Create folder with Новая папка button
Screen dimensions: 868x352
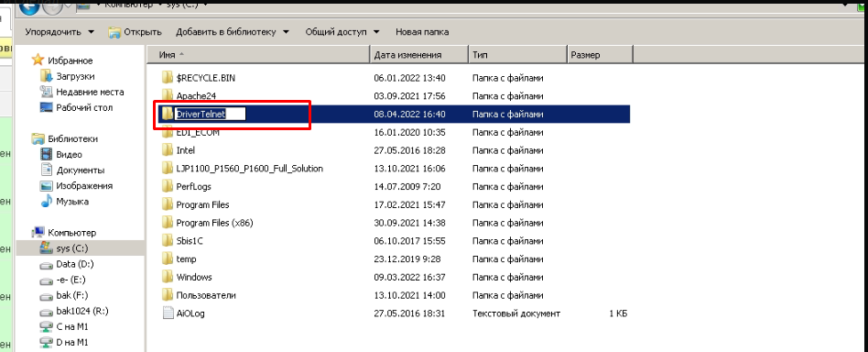point(422,32)
